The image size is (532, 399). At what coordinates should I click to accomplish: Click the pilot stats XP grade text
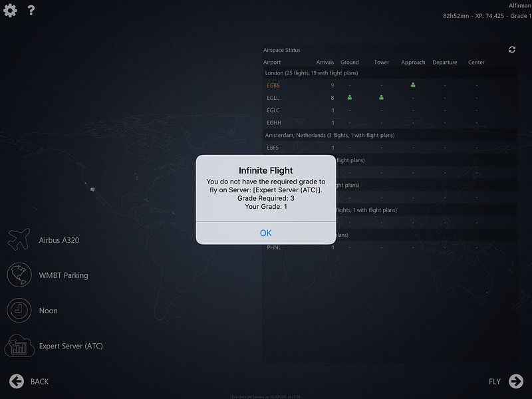point(487,16)
